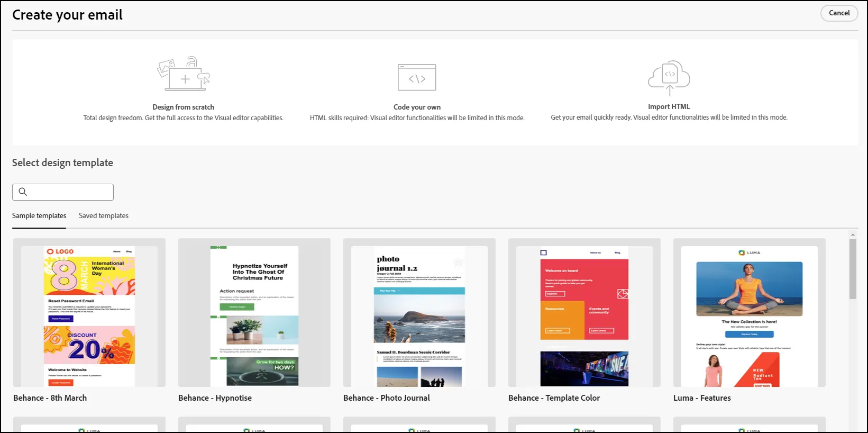Screen dimensions: 868x433
Task: Click the "Import HTML" title
Action: (x=669, y=106)
